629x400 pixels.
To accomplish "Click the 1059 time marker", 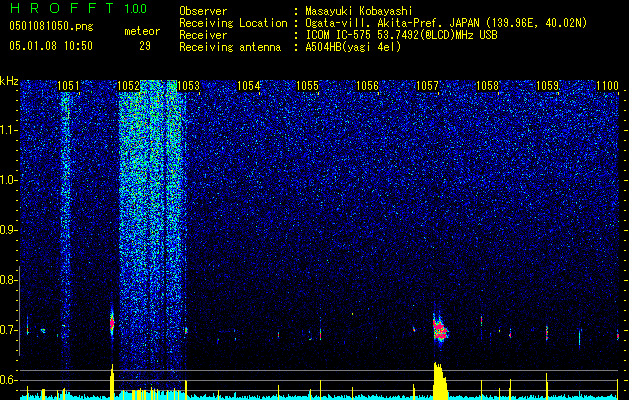I will tap(547, 85).
